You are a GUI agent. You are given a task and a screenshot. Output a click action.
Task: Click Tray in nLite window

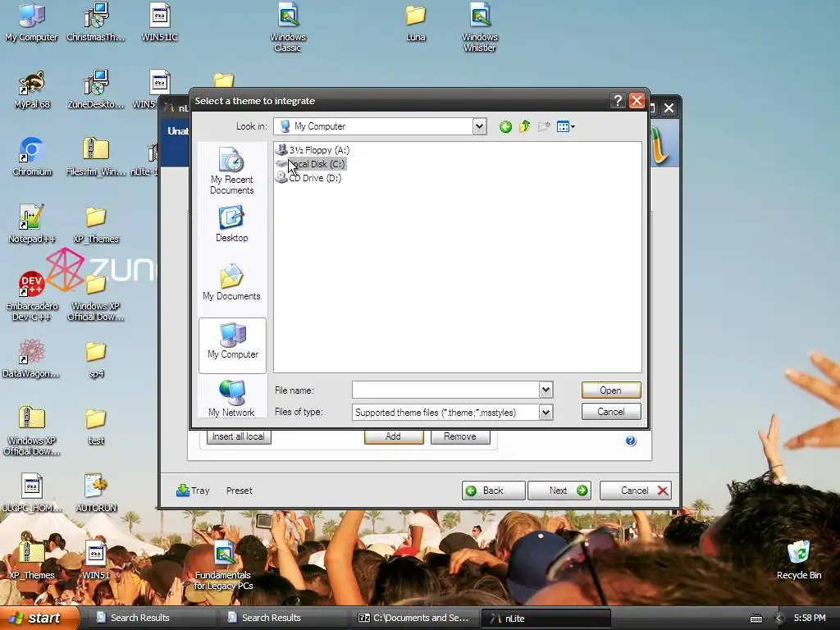click(x=193, y=491)
